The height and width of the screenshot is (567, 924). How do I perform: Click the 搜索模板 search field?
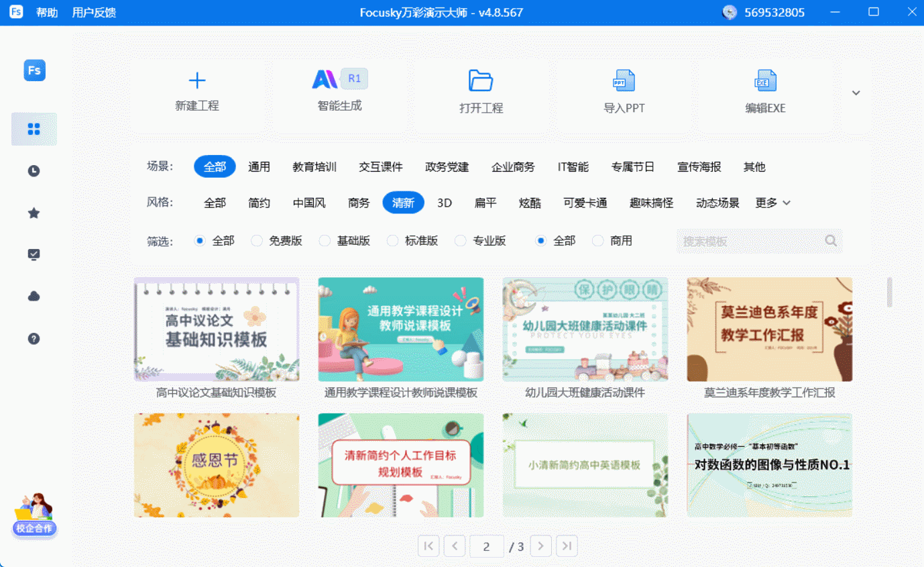[751, 241]
